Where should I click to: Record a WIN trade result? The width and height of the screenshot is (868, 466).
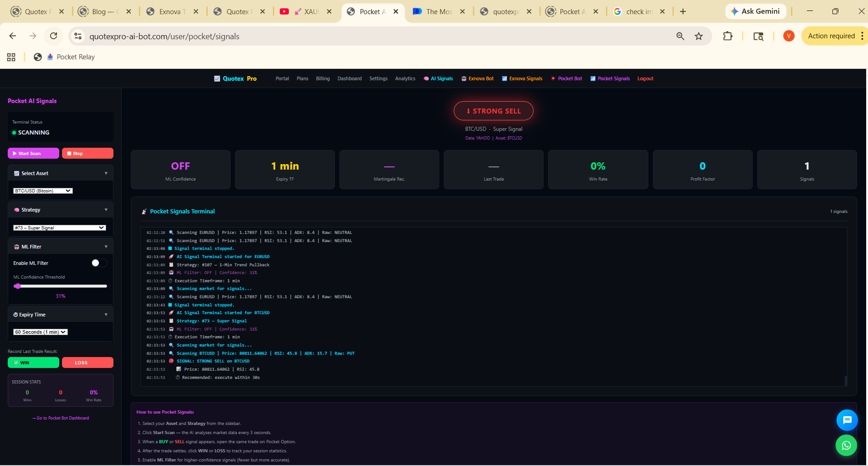[x=33, y=362]
